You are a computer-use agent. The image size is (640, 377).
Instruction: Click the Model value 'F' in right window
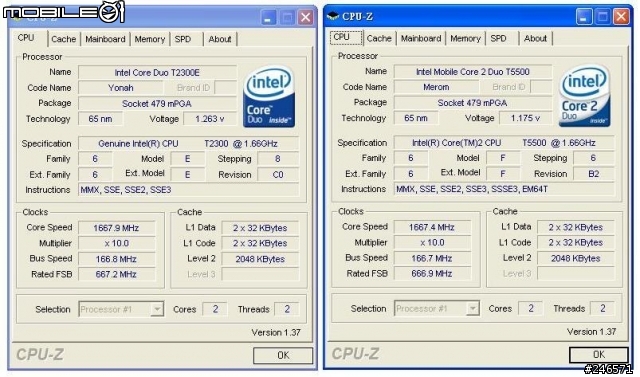pos(503,158)
